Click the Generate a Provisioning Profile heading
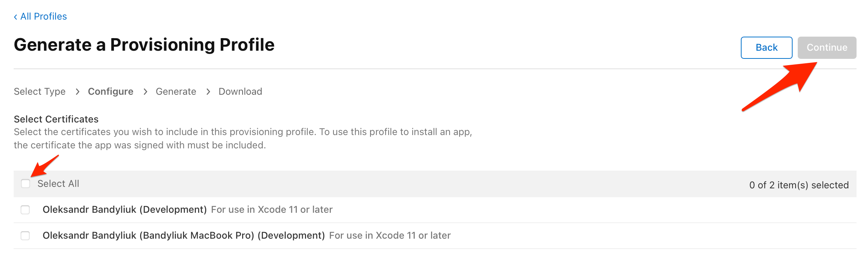 click(144, 45)
